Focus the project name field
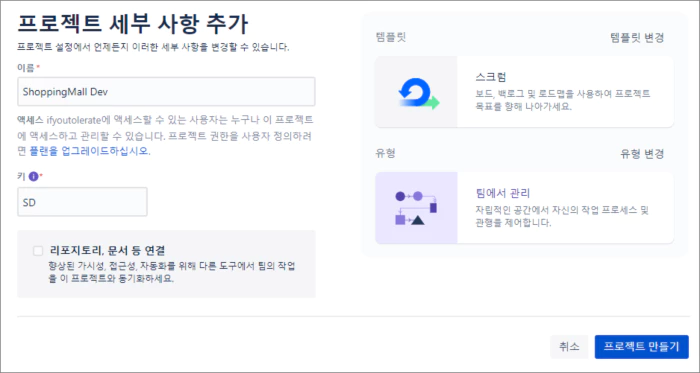 (x=166, y=91)
